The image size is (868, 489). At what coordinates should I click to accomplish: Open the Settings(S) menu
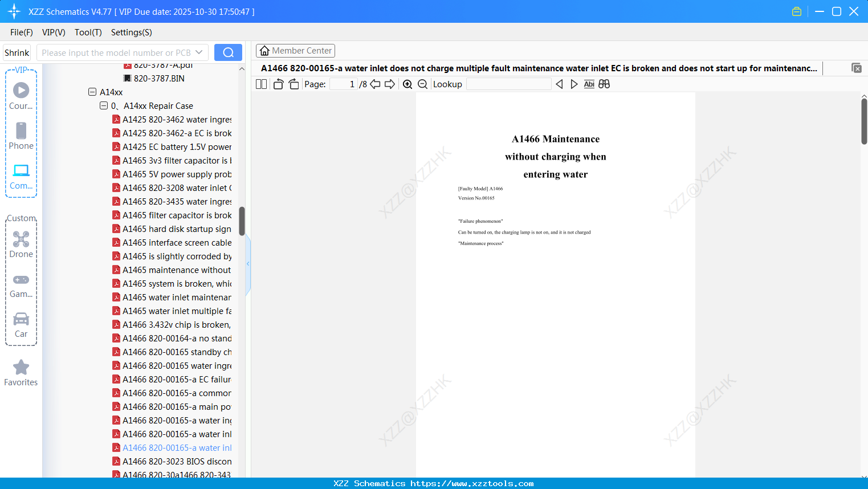(132, 32)
